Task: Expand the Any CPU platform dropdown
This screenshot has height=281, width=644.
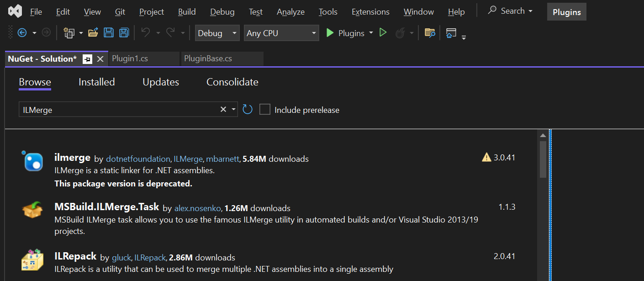Action: click(281, 33)
